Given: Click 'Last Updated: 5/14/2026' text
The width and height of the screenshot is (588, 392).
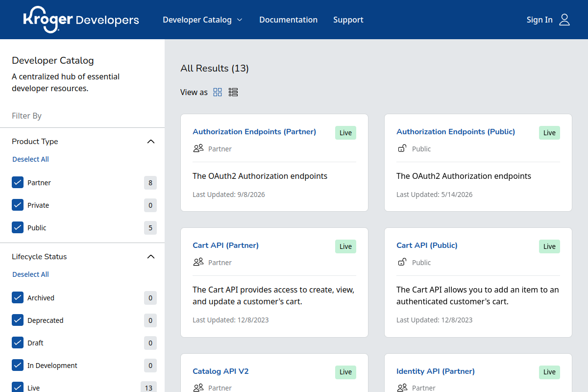Looking at the screenshot, I should pos(435,195).
